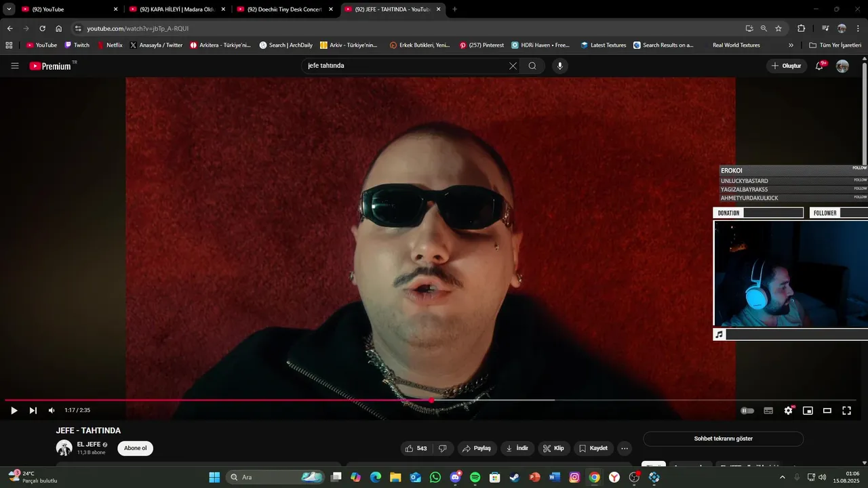Open taskbar search box 'Ara'
Image resolution: width=868 pixels, height=488 pixels.
tap(275, 477)
